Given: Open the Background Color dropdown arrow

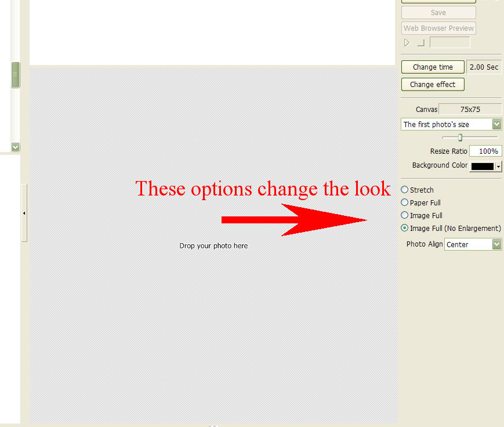Looking at the screenshot, I should point(498,167).
